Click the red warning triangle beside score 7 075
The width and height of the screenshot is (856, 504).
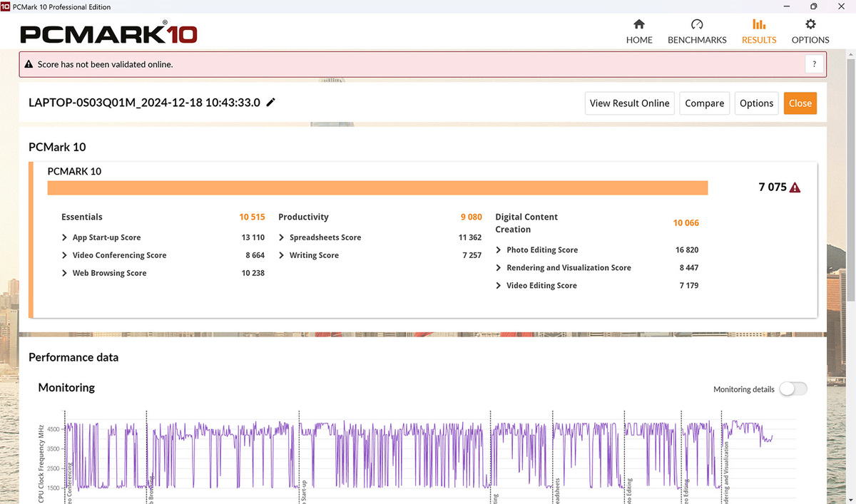click(795, 187)
